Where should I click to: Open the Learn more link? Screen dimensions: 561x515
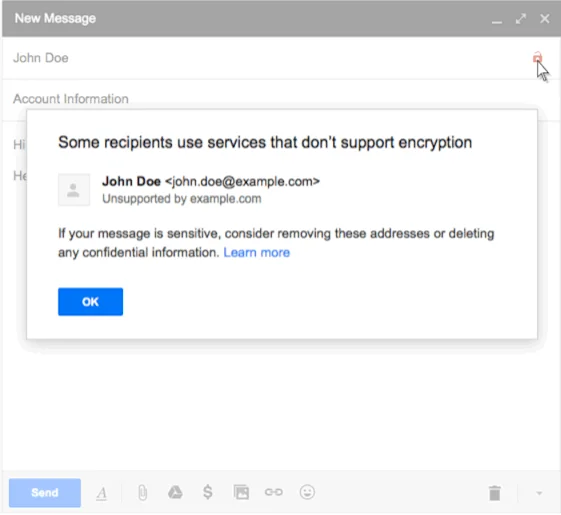click(x=257, y=253)
